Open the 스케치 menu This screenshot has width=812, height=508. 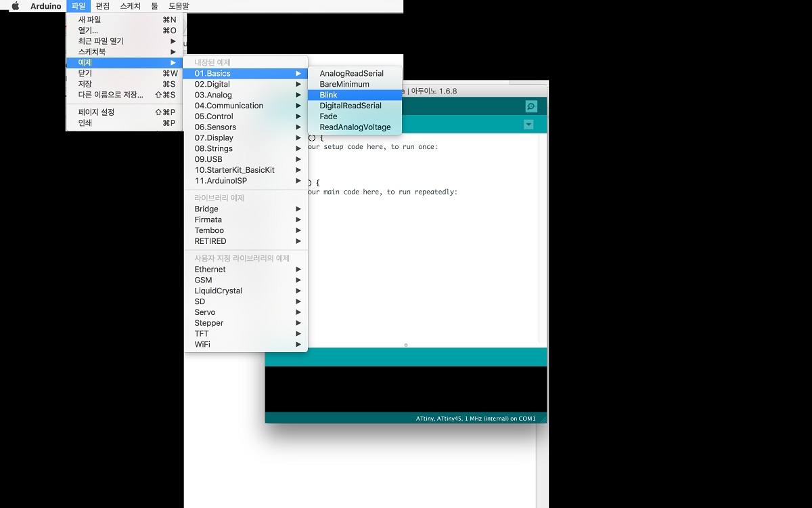tap(130, 6)
